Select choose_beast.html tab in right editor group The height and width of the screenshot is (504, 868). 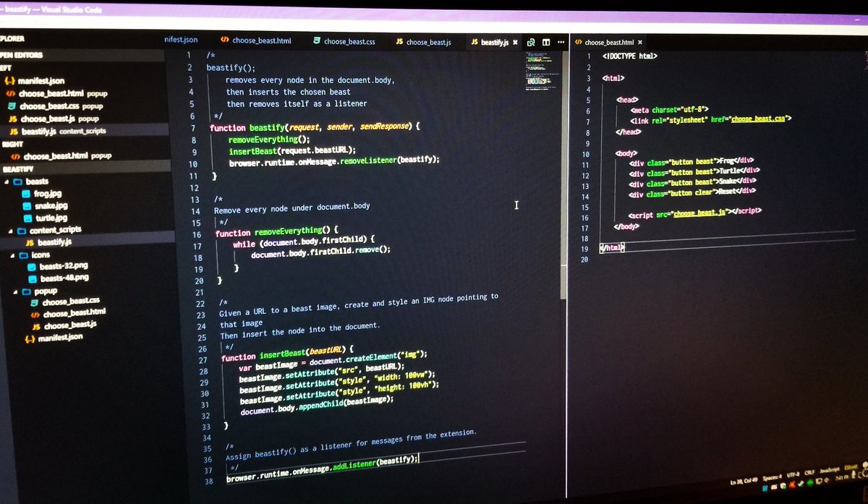point(608,43)
